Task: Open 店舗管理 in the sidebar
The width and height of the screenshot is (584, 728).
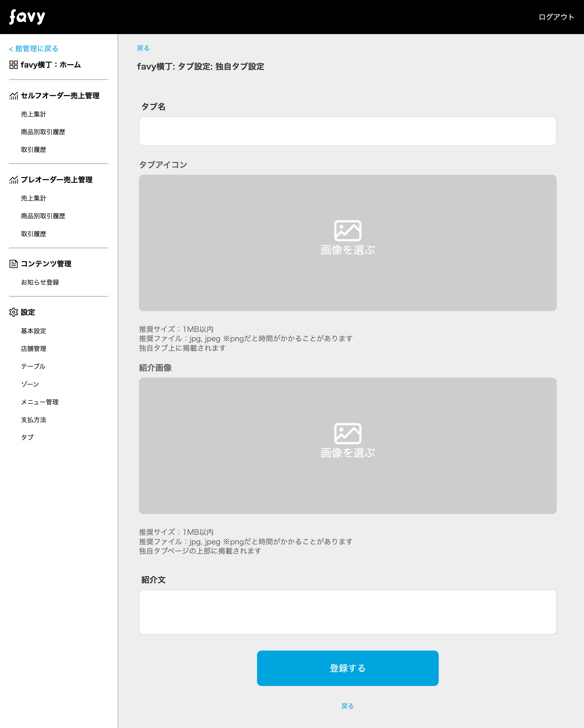Action: pos(33,349)
